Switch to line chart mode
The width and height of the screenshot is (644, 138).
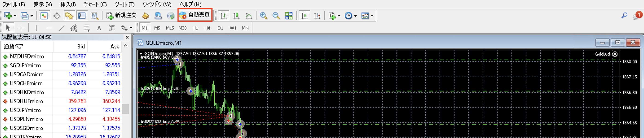point(249,16)
